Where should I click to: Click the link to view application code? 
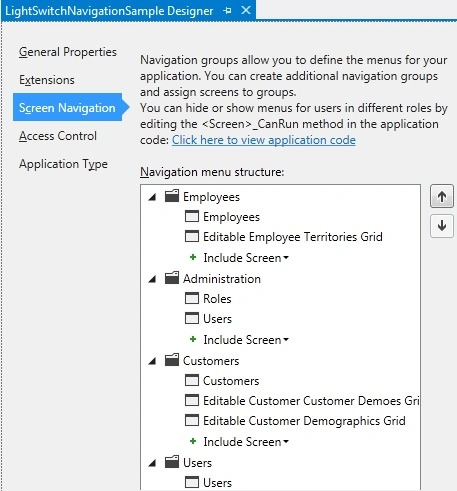(x=264, y=140)
